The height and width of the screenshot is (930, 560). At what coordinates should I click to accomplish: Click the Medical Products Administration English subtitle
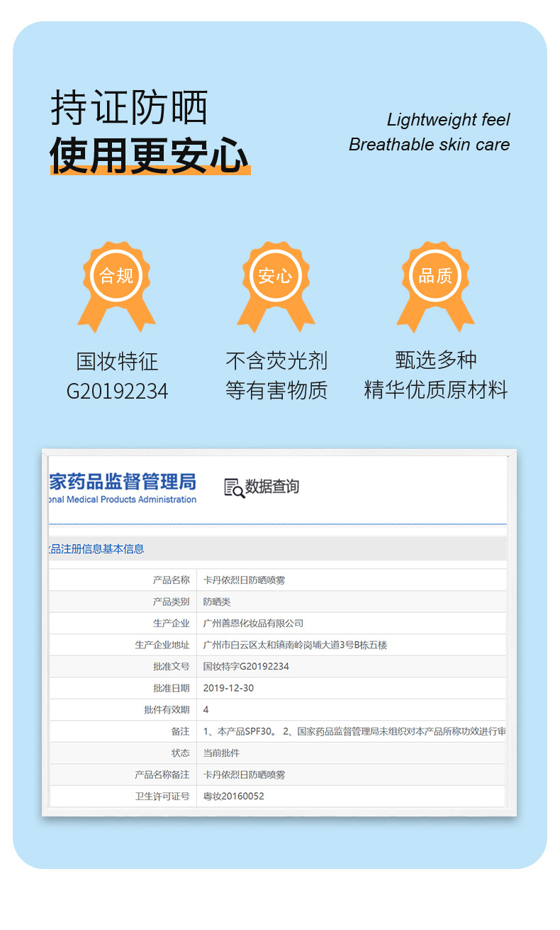point(123,499)
